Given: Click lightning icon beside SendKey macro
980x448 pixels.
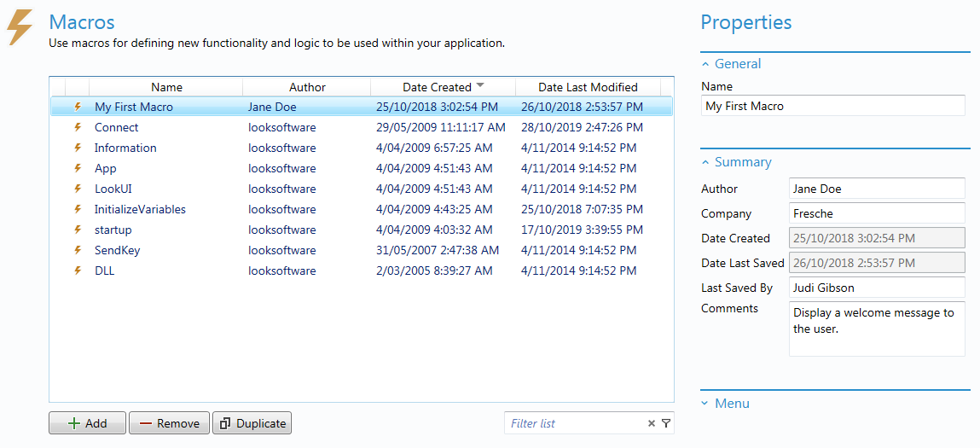Looking at the screenshot, I should [78, 250].
